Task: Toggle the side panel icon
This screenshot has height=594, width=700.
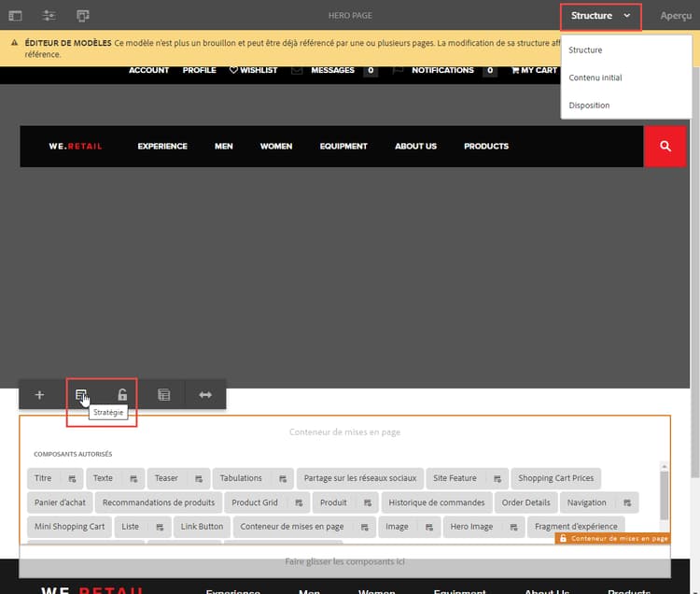Action: [x=15, y=16]
